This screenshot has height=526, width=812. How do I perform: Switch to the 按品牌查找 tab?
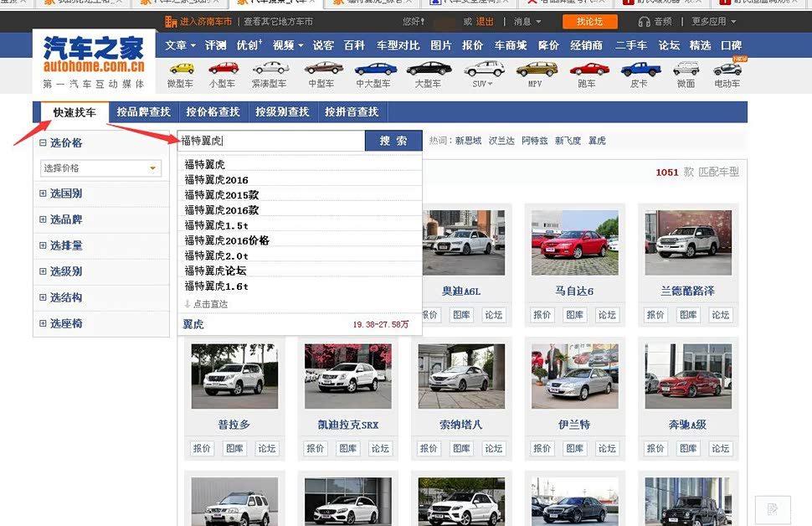tap(143, 112)
